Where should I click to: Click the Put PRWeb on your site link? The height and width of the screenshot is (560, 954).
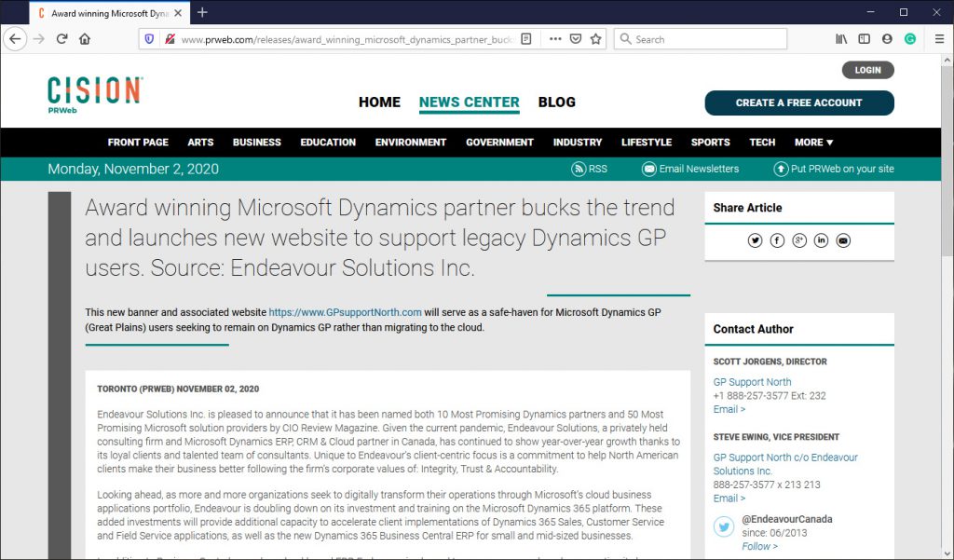tap(842, 169)
